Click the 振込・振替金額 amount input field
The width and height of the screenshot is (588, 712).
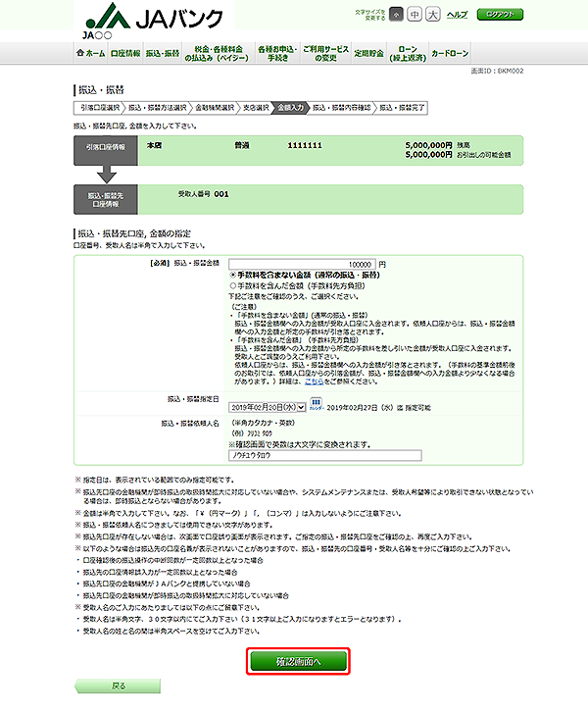pyautogui.click(x=302, y=264)
